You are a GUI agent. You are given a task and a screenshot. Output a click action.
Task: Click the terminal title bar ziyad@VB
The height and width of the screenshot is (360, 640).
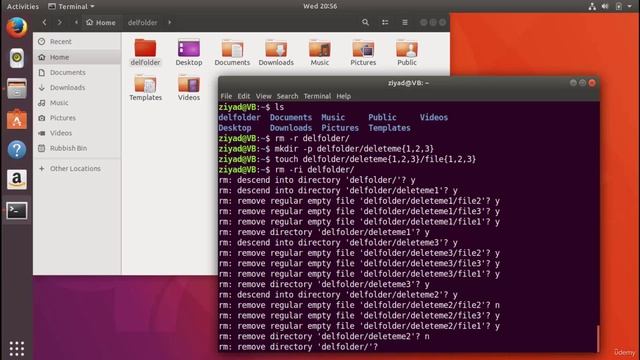[408, 83]
